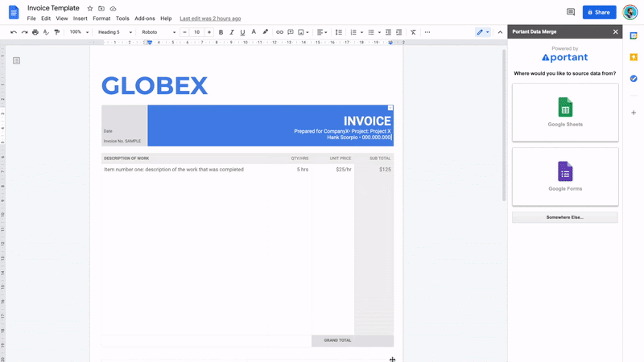
Task: Choose Google Sheets as data source
Action: [565, 113]
